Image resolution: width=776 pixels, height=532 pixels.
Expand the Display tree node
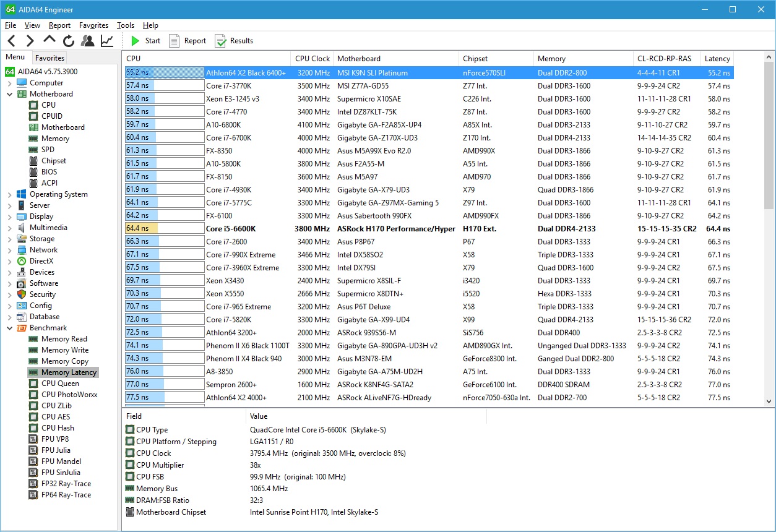(x=9, y=217)
